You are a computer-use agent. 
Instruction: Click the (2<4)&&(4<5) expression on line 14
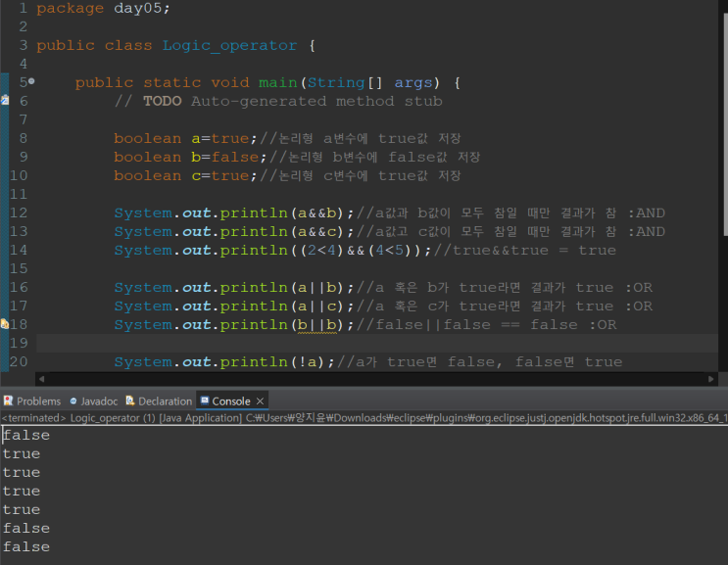[361, 251]
